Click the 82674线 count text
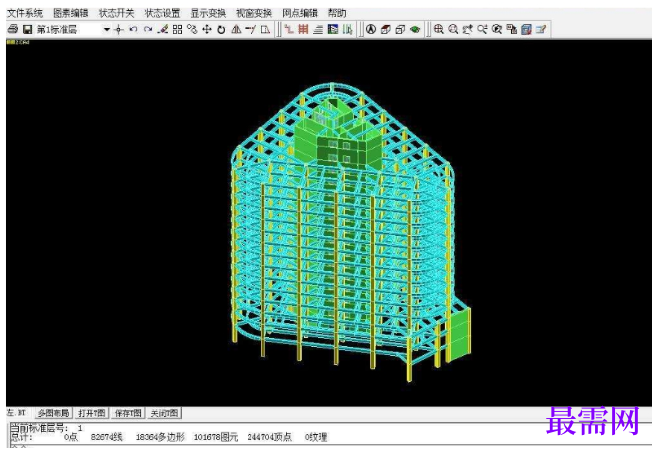The image size is (658, 452). (x=106, y=437)
